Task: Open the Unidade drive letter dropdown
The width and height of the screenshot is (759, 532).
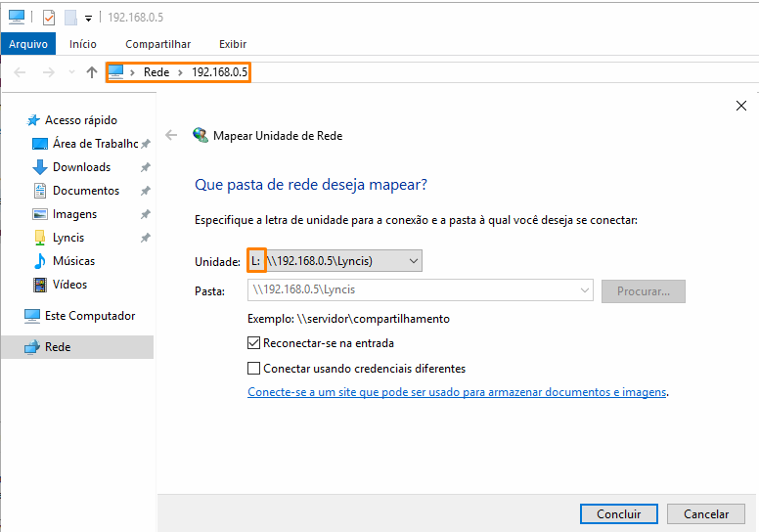Action: coord(413,261)
